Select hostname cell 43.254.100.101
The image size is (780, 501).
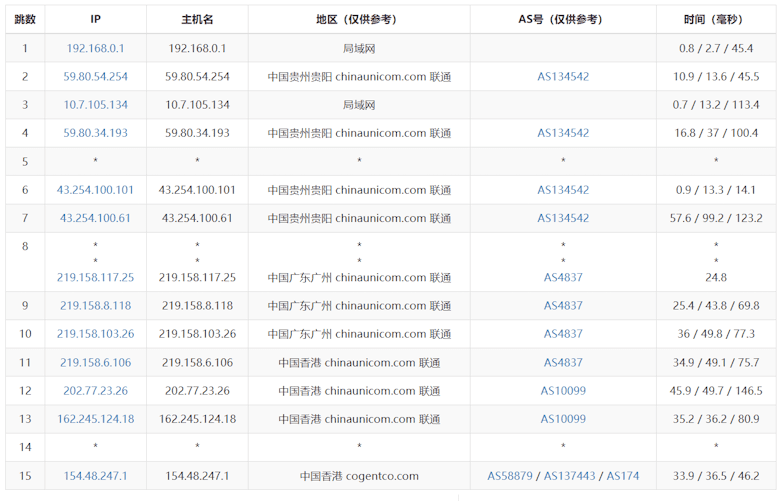[x=197, y=190]
